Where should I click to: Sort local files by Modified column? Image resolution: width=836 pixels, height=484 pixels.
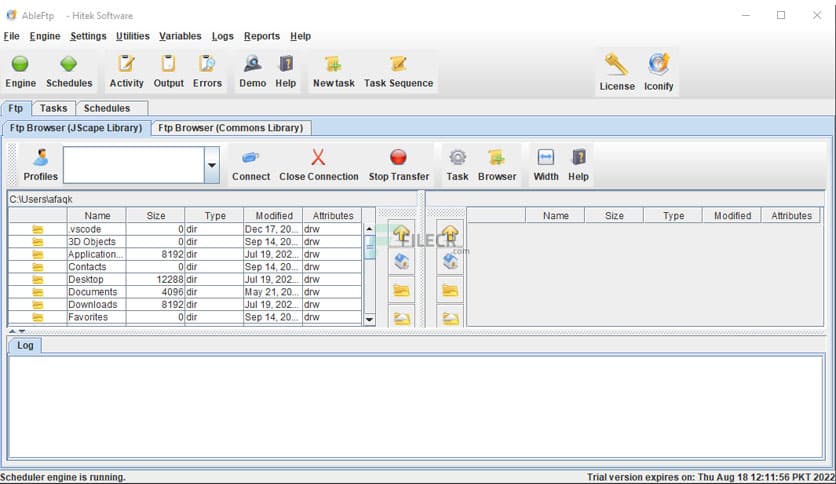[x=274, y=215]
